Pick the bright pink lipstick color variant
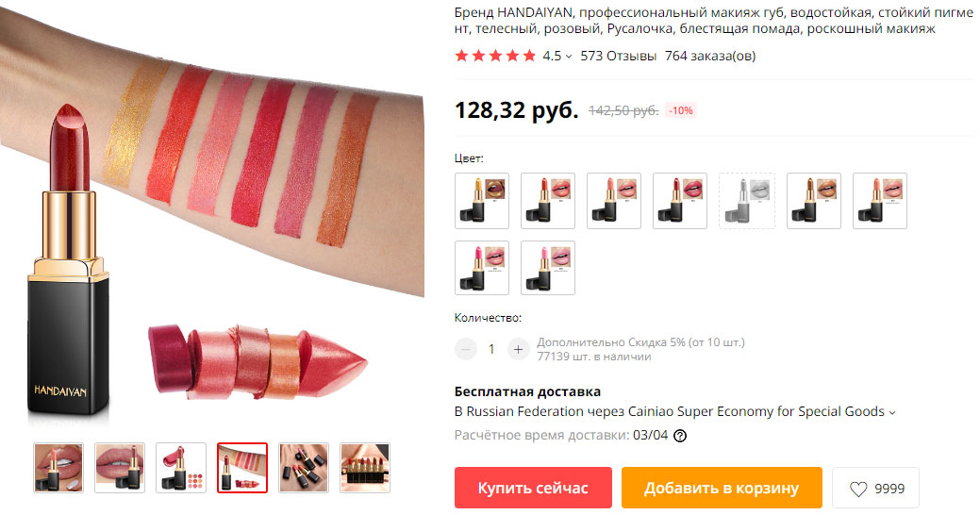This screenshot has width=980, height=515. click(x=482, y=268)
